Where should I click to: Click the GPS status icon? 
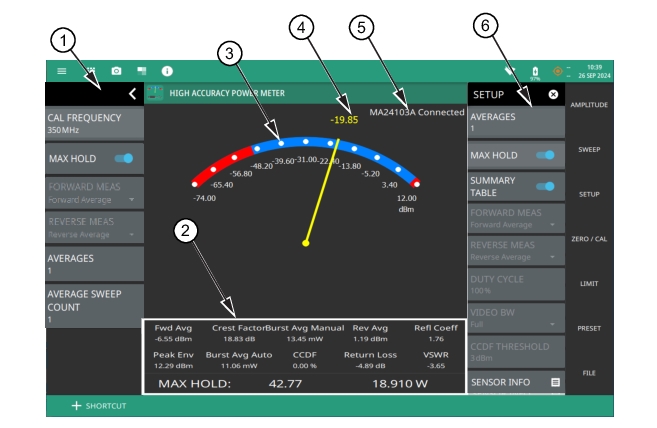(558, 72)
